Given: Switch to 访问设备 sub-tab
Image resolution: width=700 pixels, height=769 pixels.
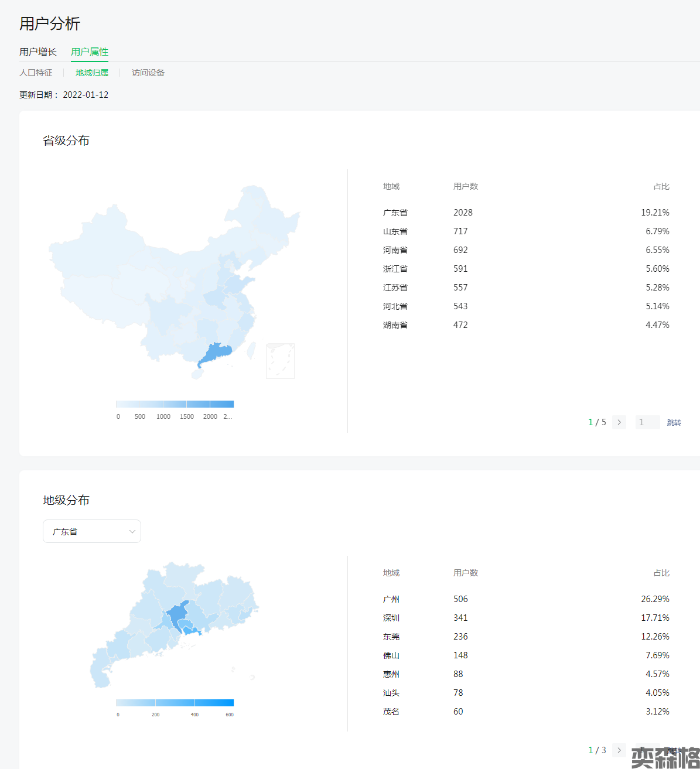Looking at the screenshot, I should pyautogui.click(x=148, y=73).
